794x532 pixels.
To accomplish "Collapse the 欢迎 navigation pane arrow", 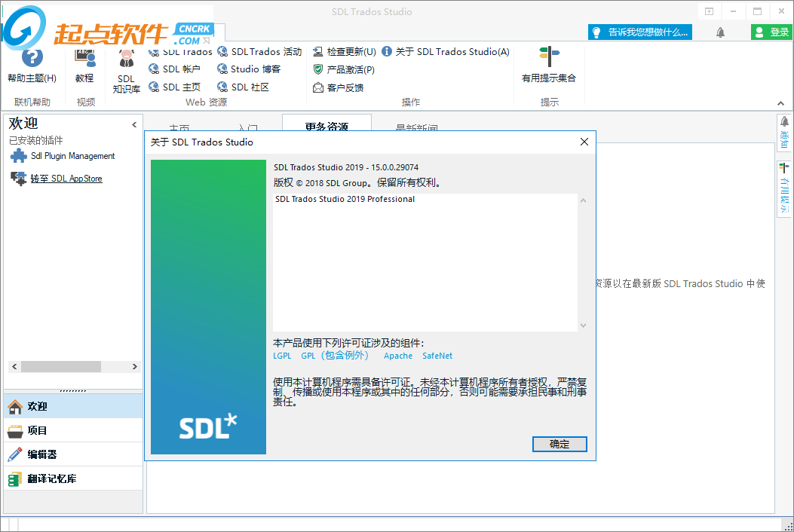I will 134,124.
